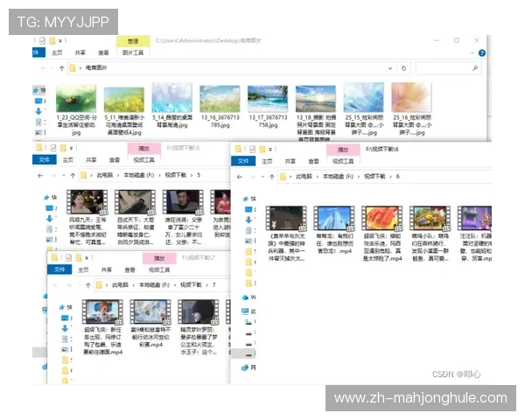Click the up arrow in folder 5 window
Screen dimensions: 525x420
pyautogui.click(x=73, y=176)
